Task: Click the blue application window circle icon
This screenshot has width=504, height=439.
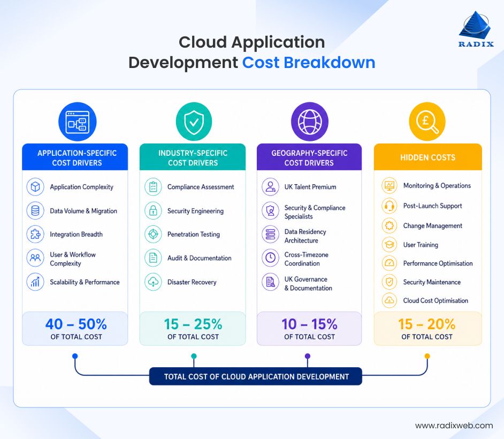Action: click(78, 122)
